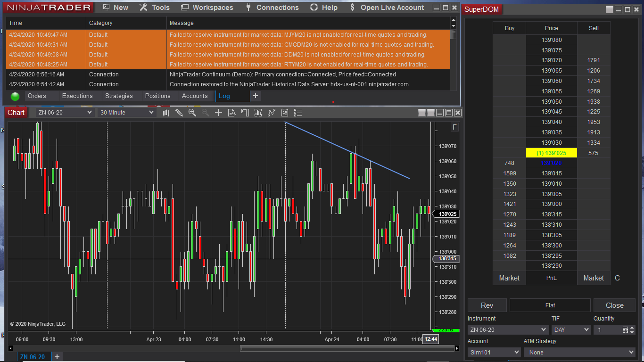Click the link-window square in SuperDOM title
Image resolution: width=644 pixels, height=362 pixels.
click(x=610, y=9)
